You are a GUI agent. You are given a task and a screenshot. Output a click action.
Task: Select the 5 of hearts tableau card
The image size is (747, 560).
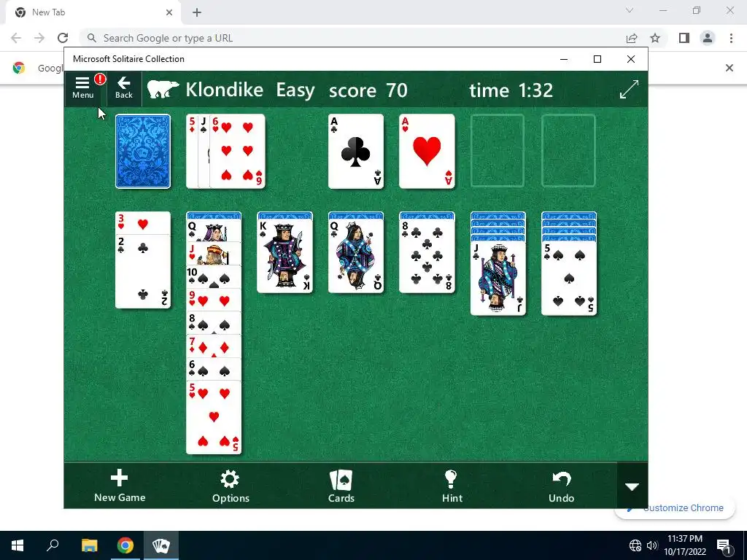[214, 418]
